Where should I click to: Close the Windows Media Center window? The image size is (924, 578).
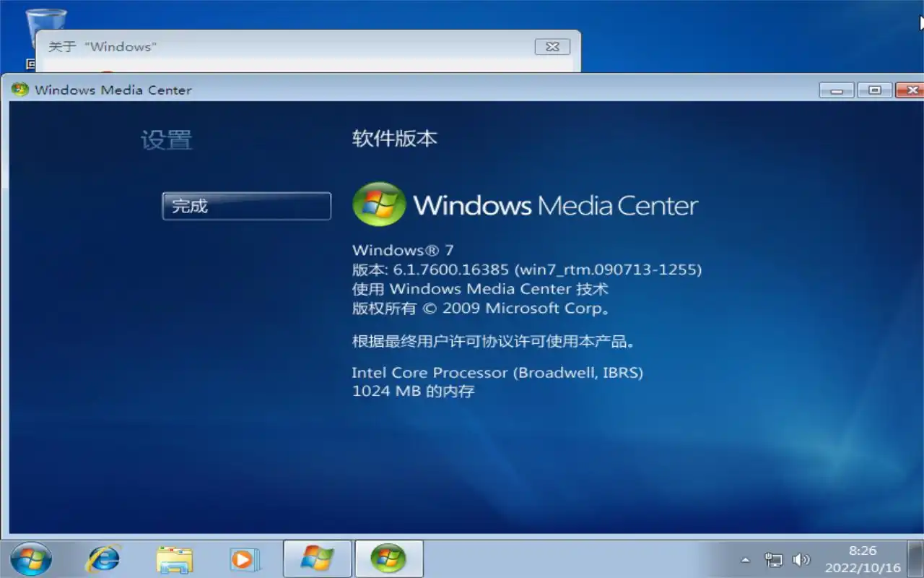click(911, 90)
